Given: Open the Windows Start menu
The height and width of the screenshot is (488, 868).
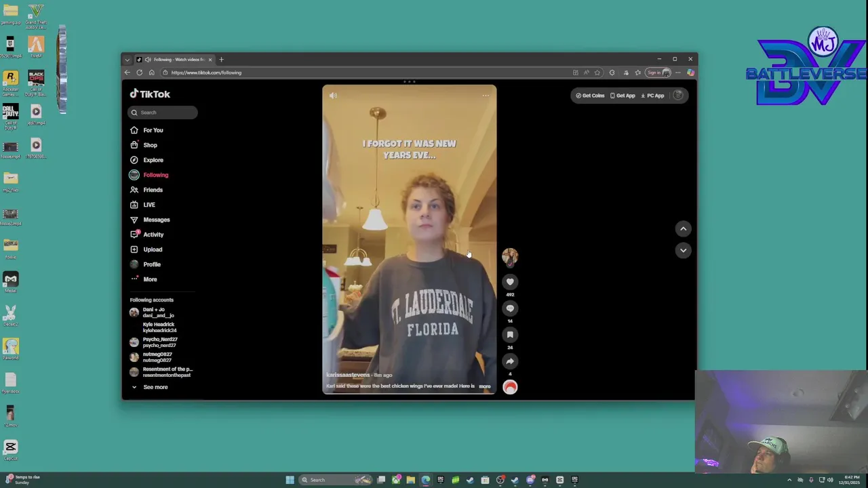Looking at the screenshot, I should (x=290, y=480).
